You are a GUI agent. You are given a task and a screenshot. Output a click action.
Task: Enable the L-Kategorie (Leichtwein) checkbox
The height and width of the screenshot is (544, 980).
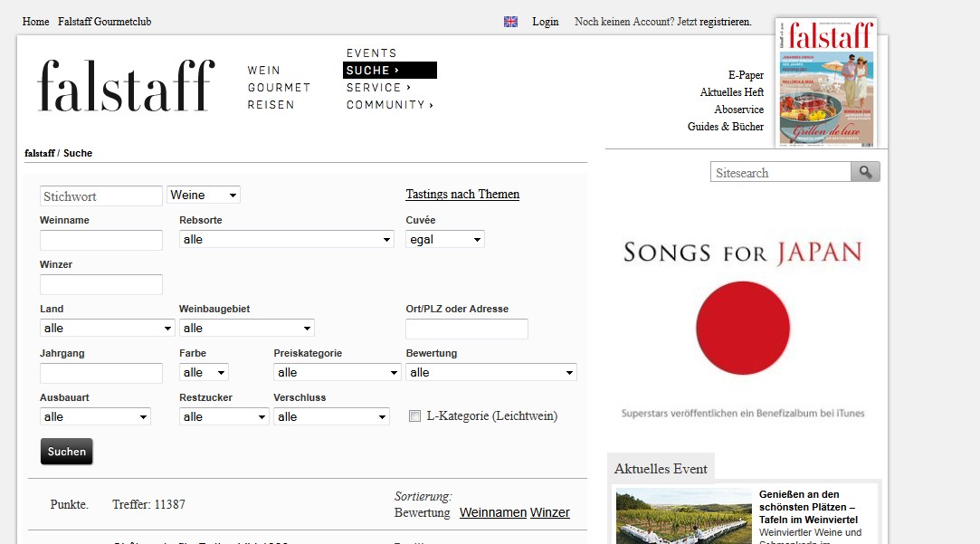tap(415, 416)
